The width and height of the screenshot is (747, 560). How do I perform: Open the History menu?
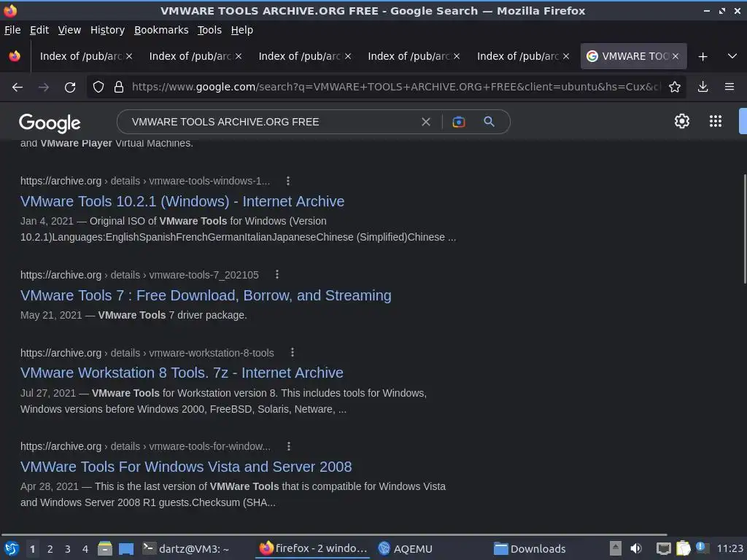107,30
